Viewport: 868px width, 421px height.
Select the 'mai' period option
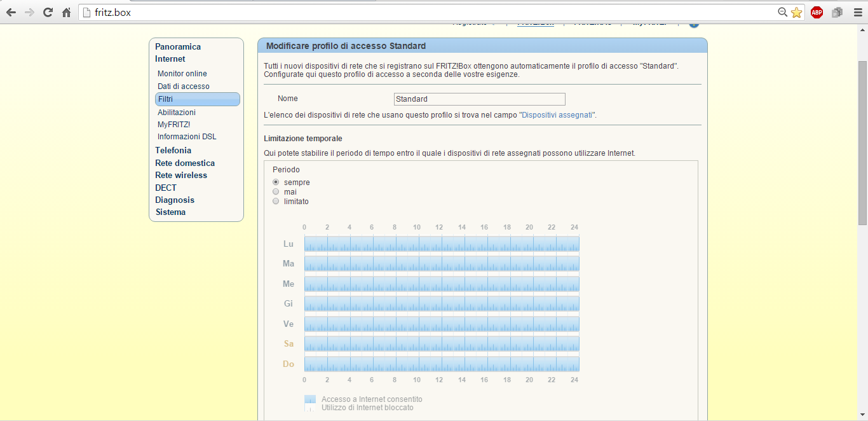coord(276,191)
